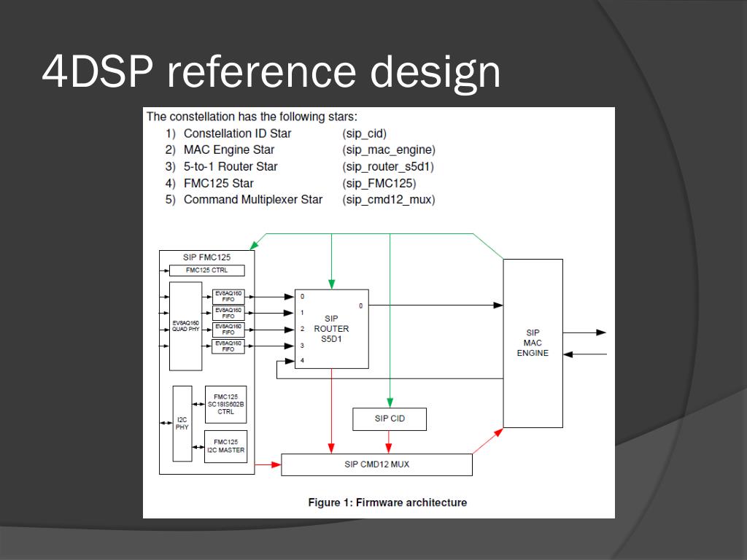Click 'FMC125 SC18IS602B CTRL' box
This screenshot has height=560, width=747.
tap(226, 404)
